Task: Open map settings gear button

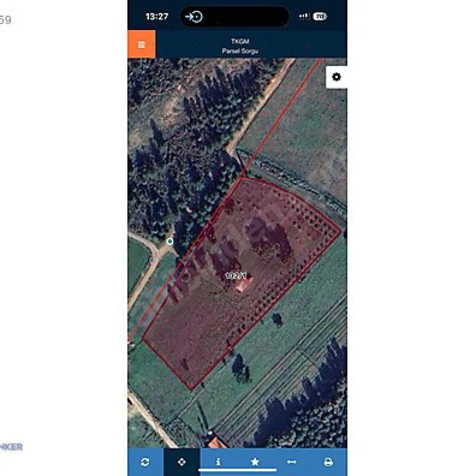Action: [336, 77]
